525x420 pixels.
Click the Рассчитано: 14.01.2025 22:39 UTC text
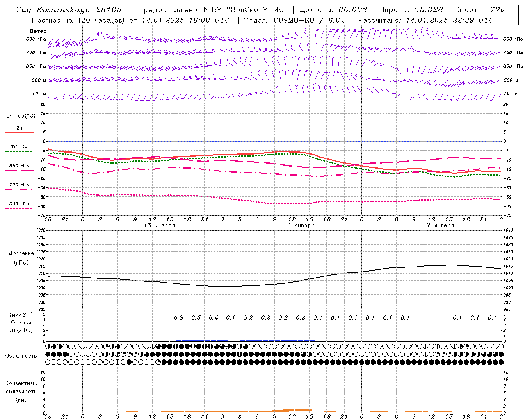pyautogui.click(x=426, y=20)
